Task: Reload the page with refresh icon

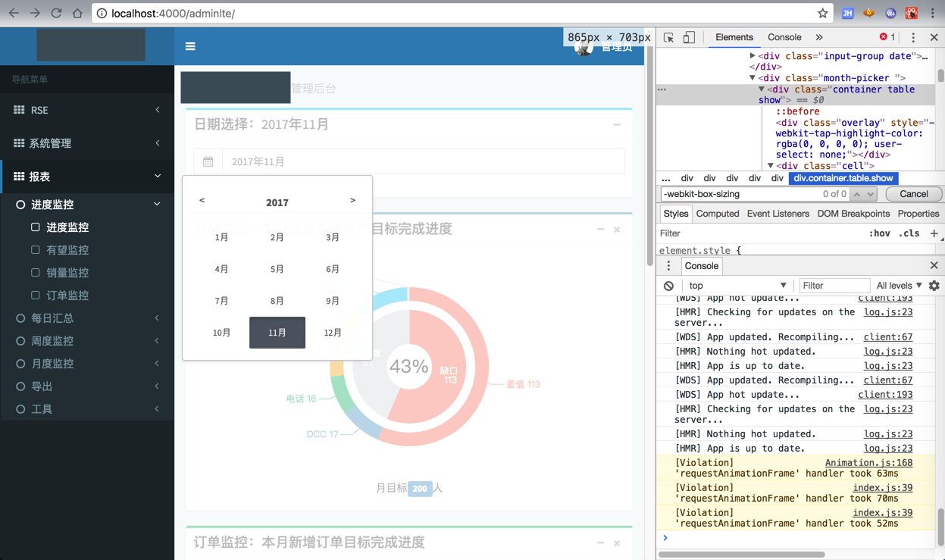Action: coord(56,13)
